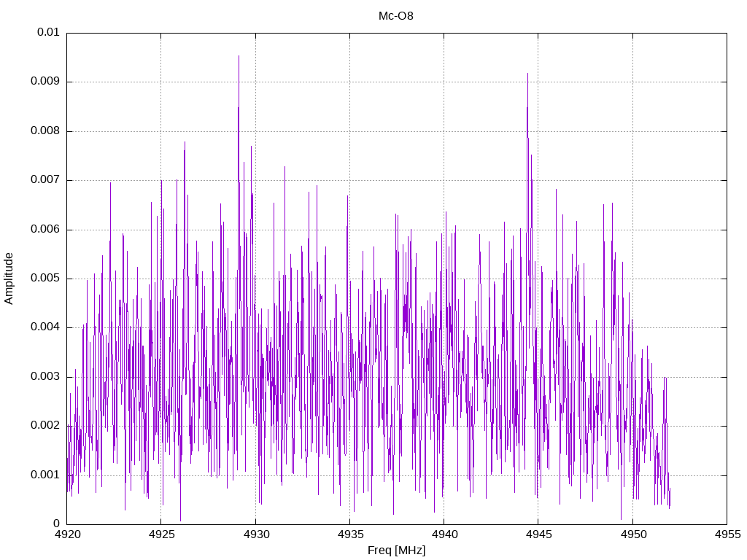This screenshot has height=560, width=747.
Task: Click the 0.009 y-axis tick label
Action: coord(45,81)
